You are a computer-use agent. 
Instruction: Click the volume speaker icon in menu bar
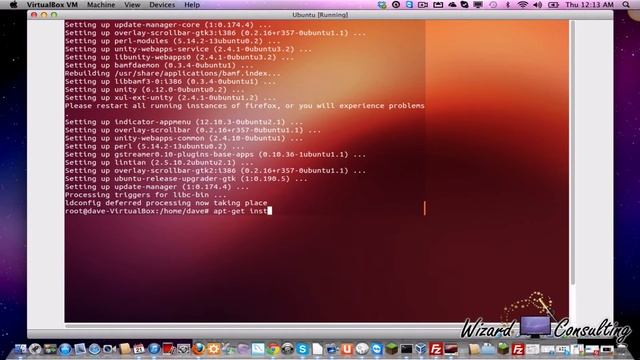[x=538, y=4]
